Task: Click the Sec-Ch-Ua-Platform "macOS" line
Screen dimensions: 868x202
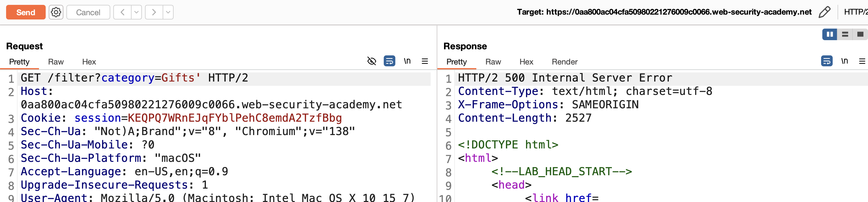Action: (x=111, y=158)
